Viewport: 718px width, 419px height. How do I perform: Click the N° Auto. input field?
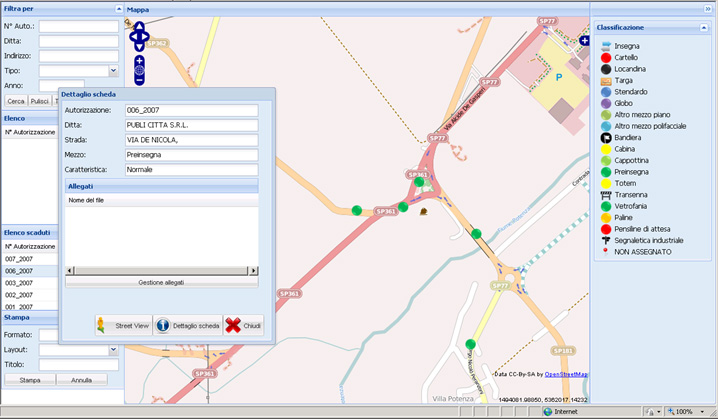coord(79,27)
